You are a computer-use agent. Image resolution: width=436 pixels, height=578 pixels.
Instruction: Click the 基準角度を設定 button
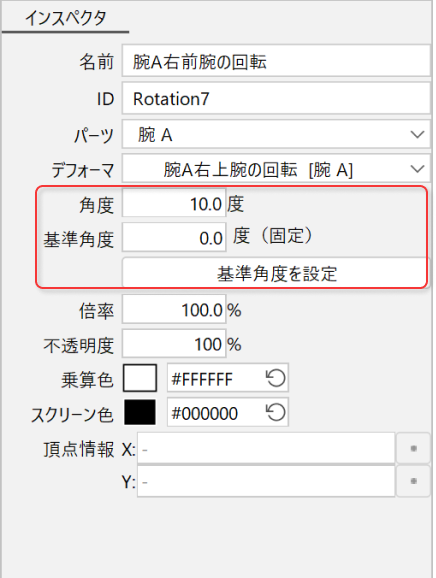275,273
